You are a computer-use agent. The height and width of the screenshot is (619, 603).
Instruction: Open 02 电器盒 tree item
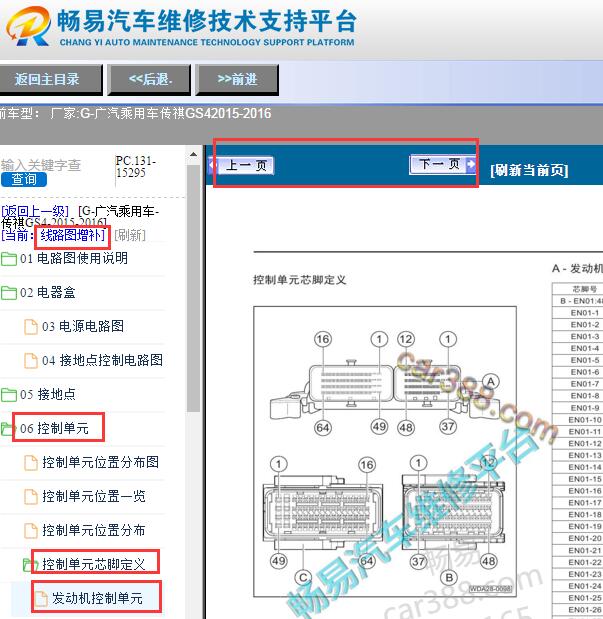point(47,293)
